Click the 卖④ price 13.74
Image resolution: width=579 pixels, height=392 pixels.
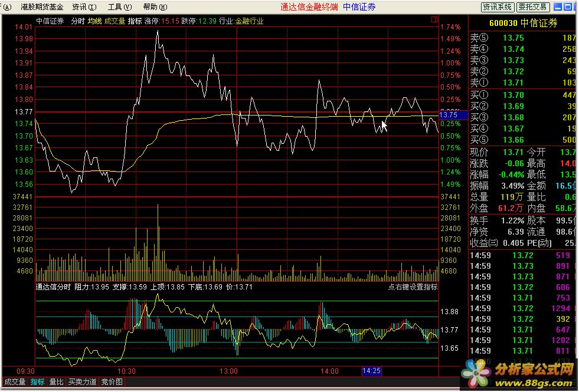tap(513, 49)
